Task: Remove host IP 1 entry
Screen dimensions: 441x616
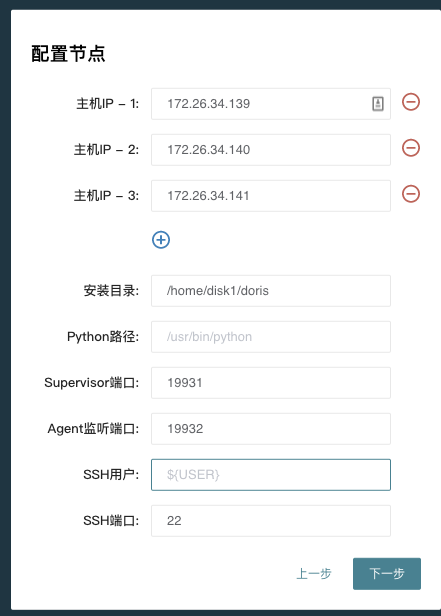Action: (x=411, y=102)
